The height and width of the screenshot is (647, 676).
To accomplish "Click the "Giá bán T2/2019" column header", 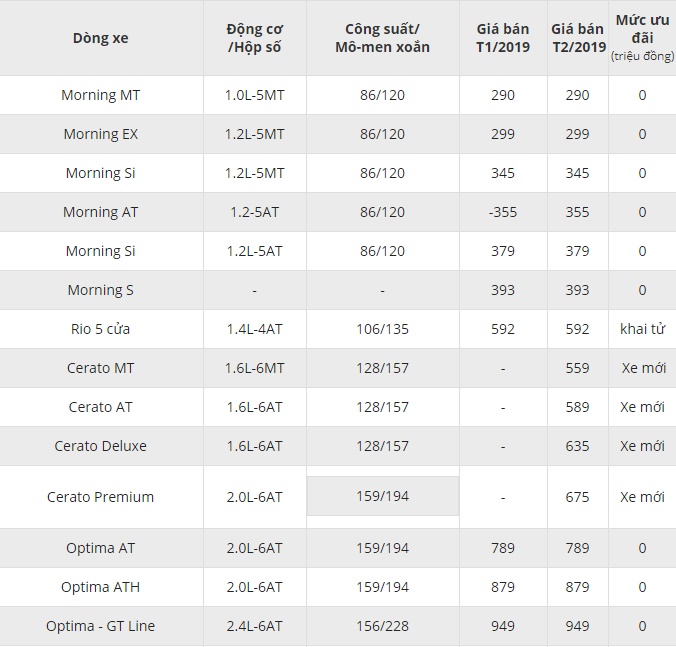I will click(x=578, y=38).
